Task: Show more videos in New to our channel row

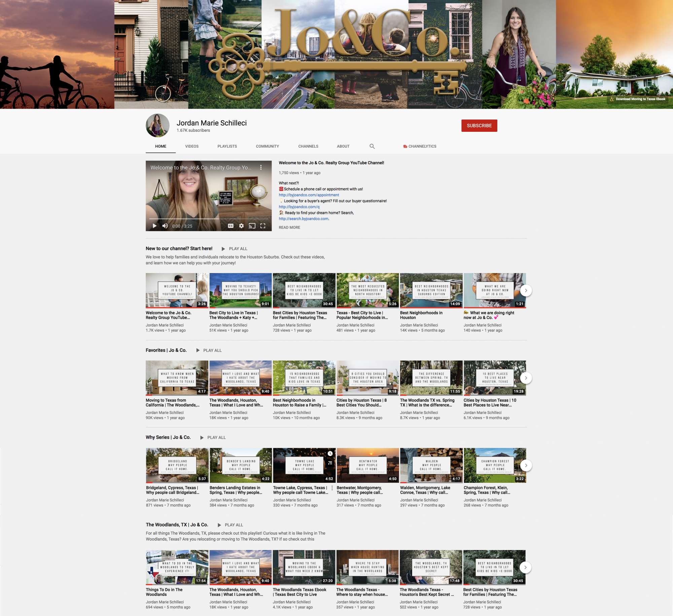Action: pos(526,291)
